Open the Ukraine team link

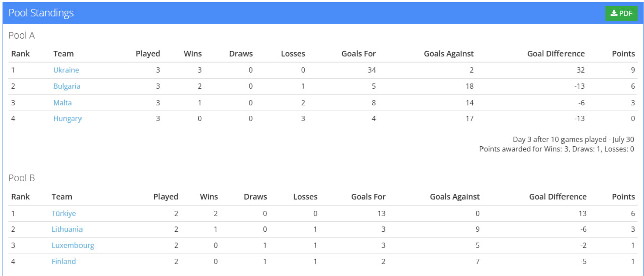coord(66,70)
